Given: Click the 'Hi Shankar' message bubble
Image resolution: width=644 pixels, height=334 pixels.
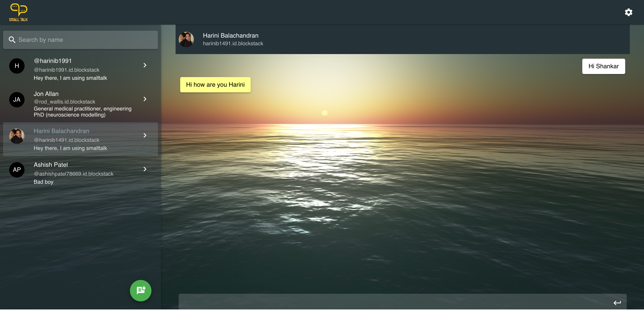Looking at the screenshot, I should click(x=603, y=66).
